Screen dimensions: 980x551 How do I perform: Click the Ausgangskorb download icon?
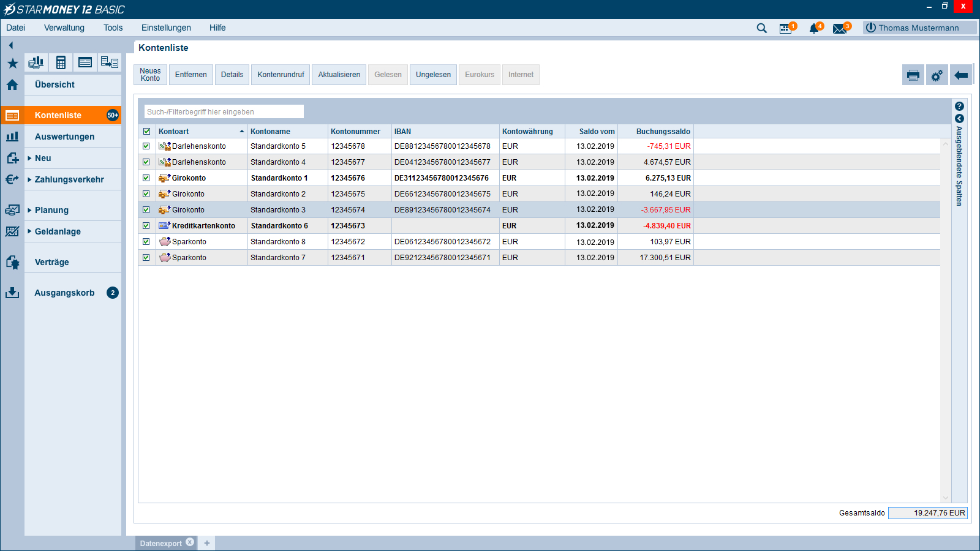(12, 293)
